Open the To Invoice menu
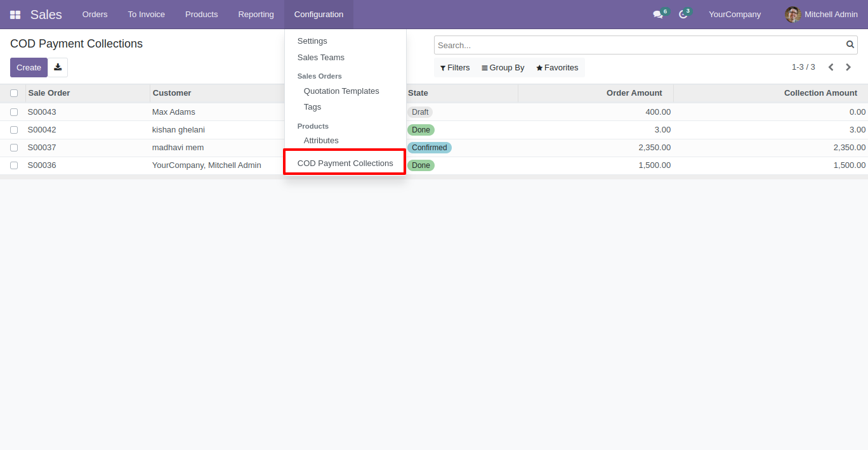Screen dimensions: 868x450 click(147, 15)
